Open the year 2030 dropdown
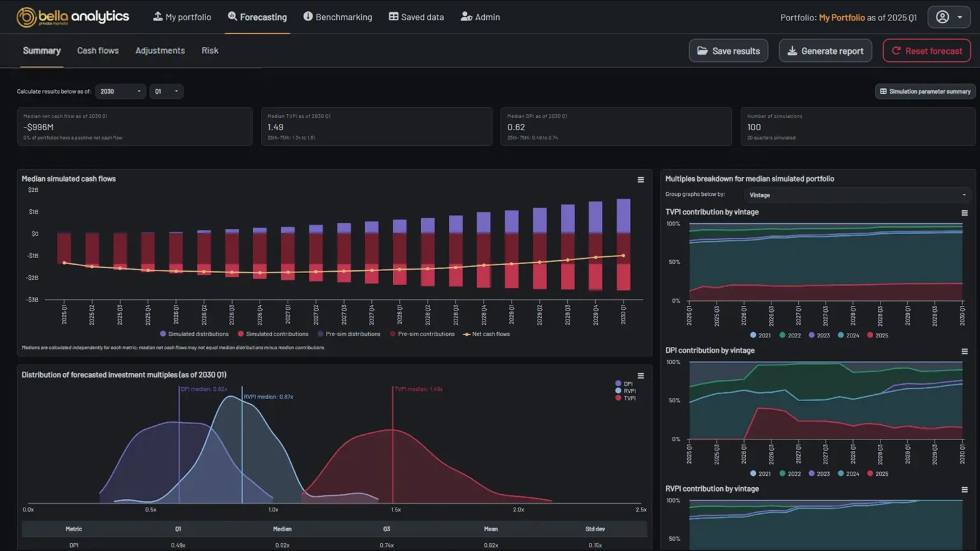Image resolution: width=980 pixels, height=551 pixels. point(121,91)
